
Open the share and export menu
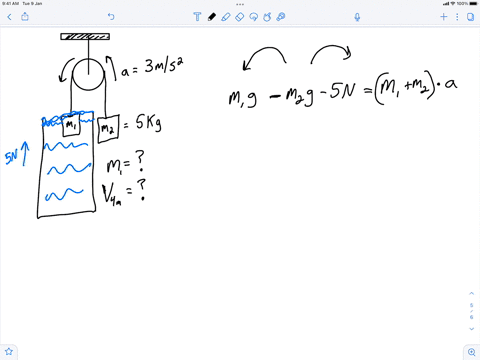[x=25, y=16]
